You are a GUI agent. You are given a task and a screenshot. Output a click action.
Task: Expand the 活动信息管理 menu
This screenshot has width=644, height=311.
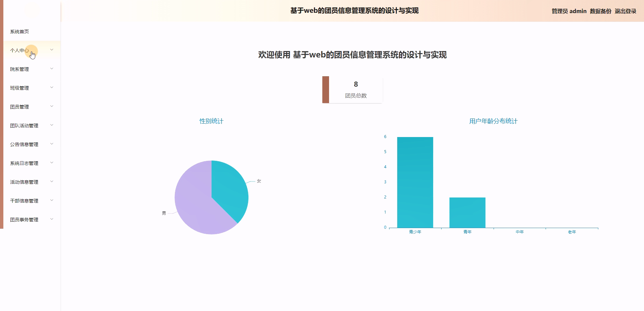click(x=24, y=182)
